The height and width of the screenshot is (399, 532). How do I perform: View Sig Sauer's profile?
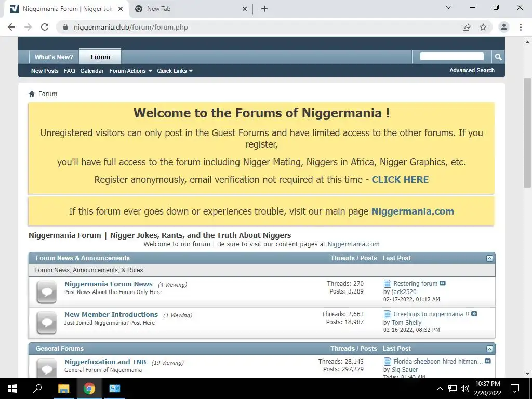[x=404, y=370]
